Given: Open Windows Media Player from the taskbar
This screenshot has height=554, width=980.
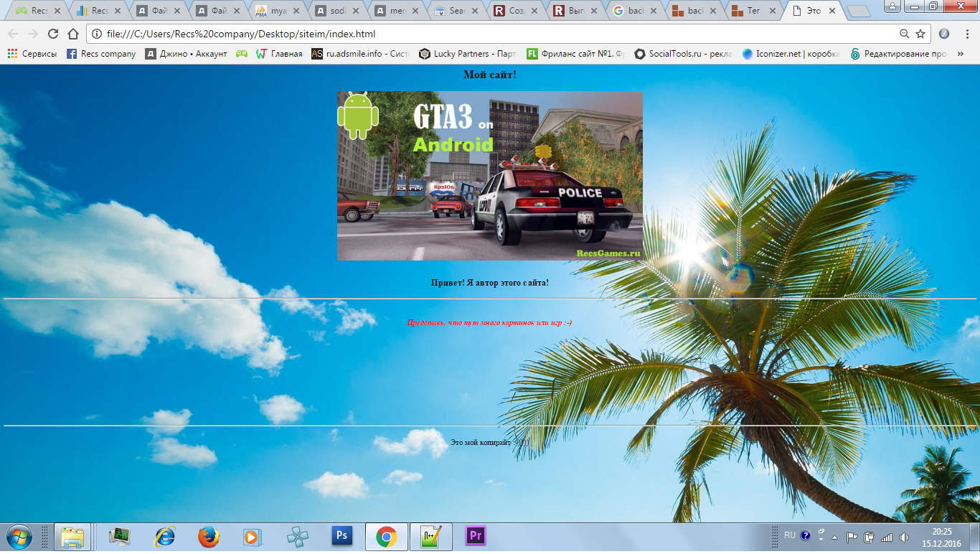Looking at the screenshot, I should coord(252,537).
